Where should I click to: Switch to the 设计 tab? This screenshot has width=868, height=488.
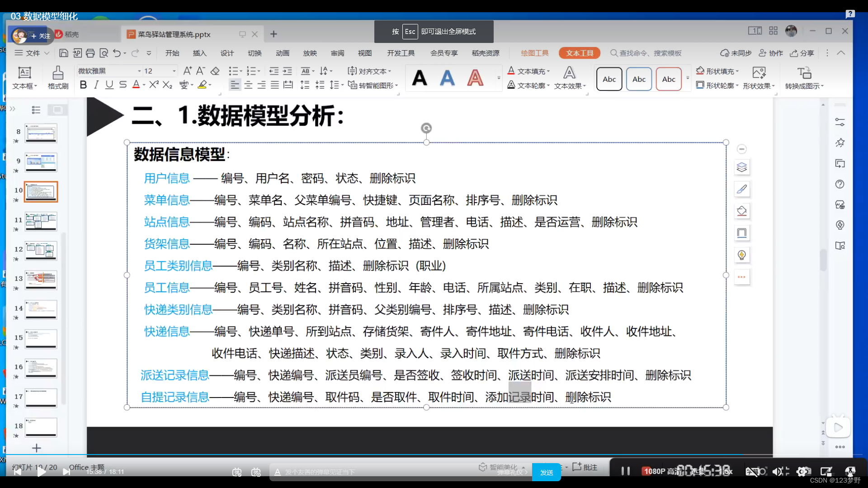coord(227,53)
